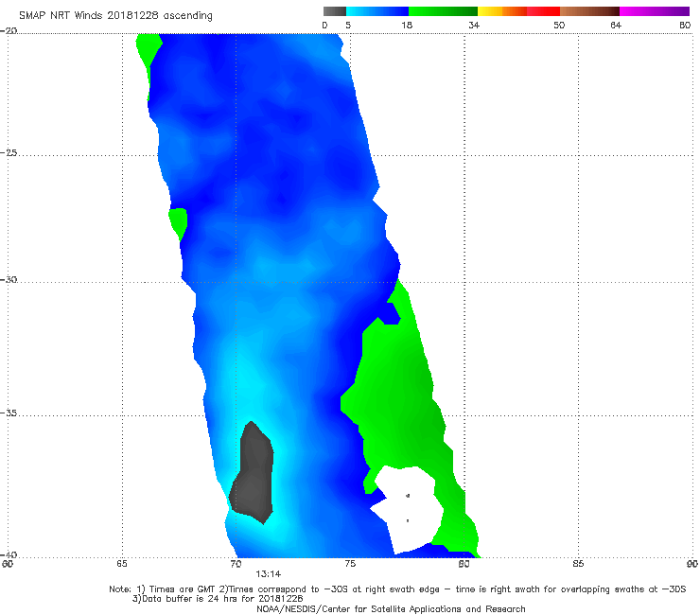This screenshot has width=700, height=615.
Task: Click the colorbar's rightmost label '80'
Action: point(685,25)
